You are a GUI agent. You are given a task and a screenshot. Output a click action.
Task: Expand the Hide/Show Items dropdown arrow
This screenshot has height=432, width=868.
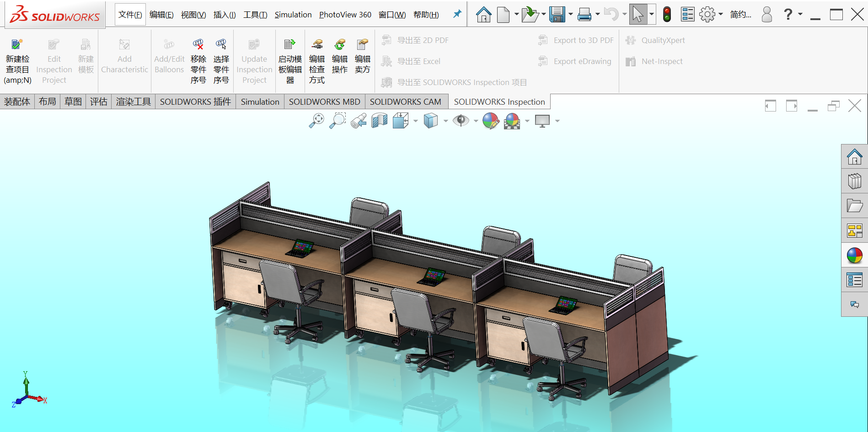click(476, 121)
